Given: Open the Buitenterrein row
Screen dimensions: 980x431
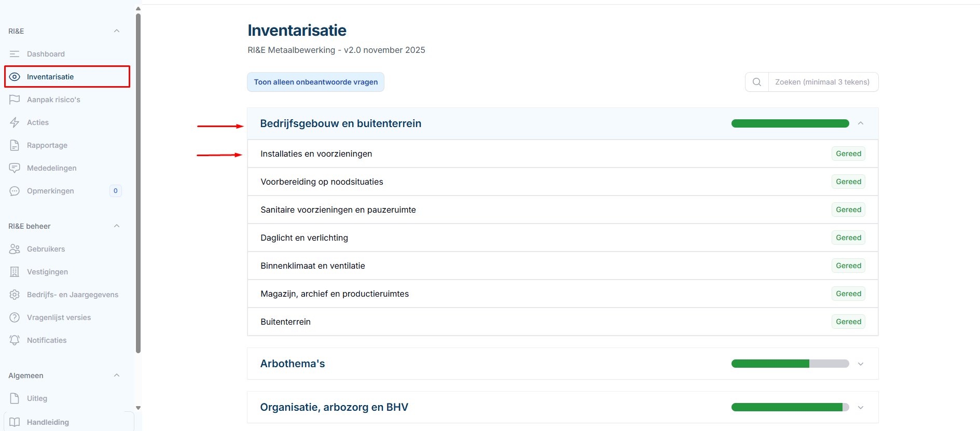Looking at the screenshot, I should click(563, 322).
